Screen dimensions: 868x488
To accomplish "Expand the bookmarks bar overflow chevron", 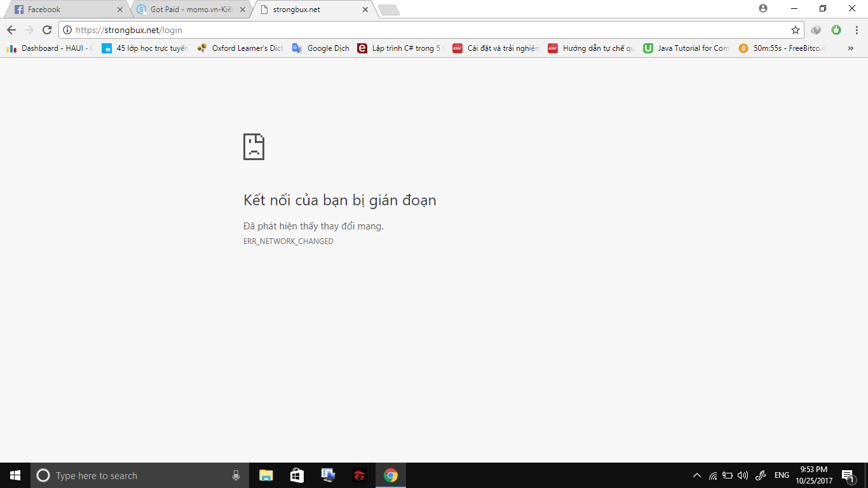I will pyautogui.click(x=851, y=48).
